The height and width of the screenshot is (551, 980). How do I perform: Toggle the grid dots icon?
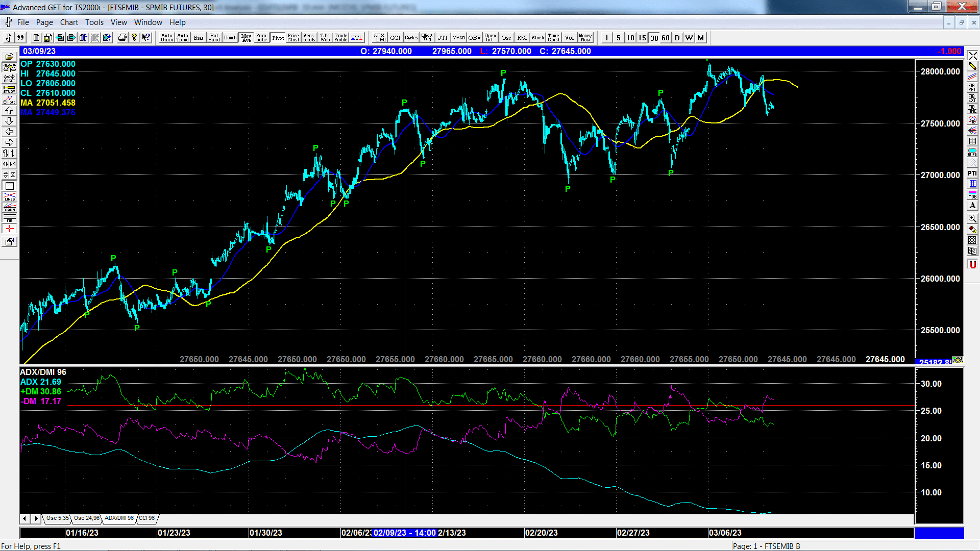(9, 186)
